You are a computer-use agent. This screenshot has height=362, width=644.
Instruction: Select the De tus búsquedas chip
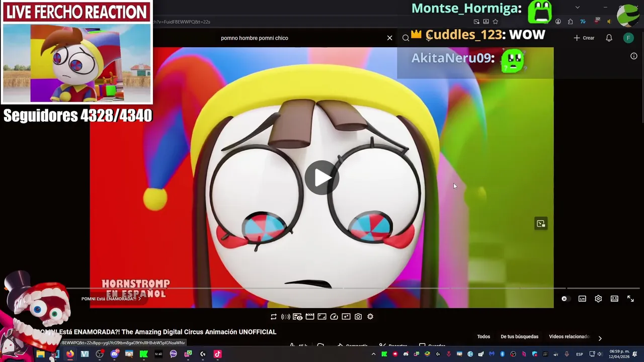pos(519,337)
